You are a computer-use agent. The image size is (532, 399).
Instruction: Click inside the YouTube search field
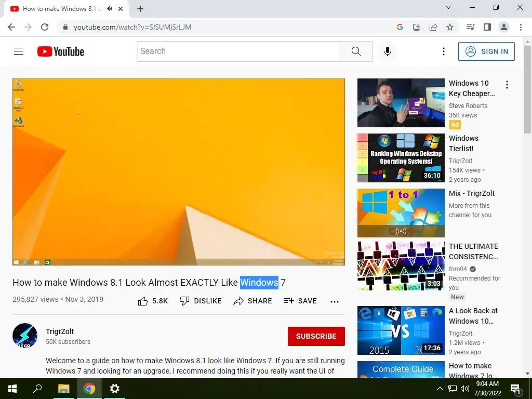238,51
